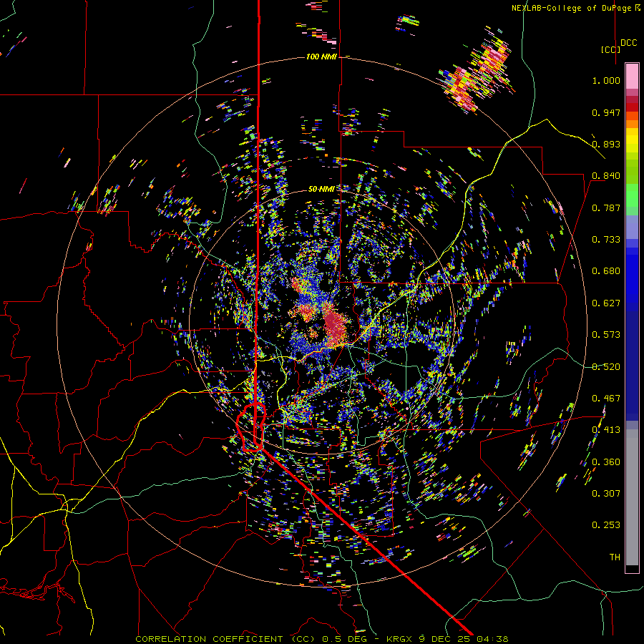This screenshot has height=644, width=644.
Task: Click the 0.680 legend value
Action: (x=606, y=271)
